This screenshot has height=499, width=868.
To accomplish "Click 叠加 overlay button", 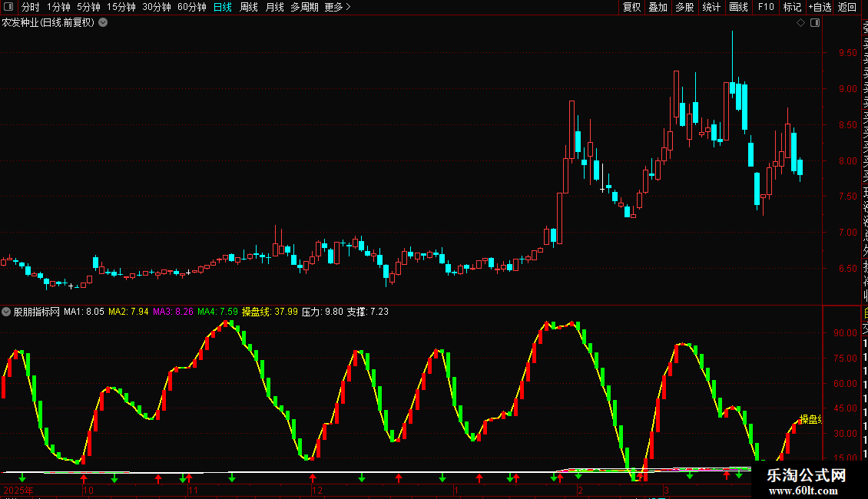I will click(658, 7).
